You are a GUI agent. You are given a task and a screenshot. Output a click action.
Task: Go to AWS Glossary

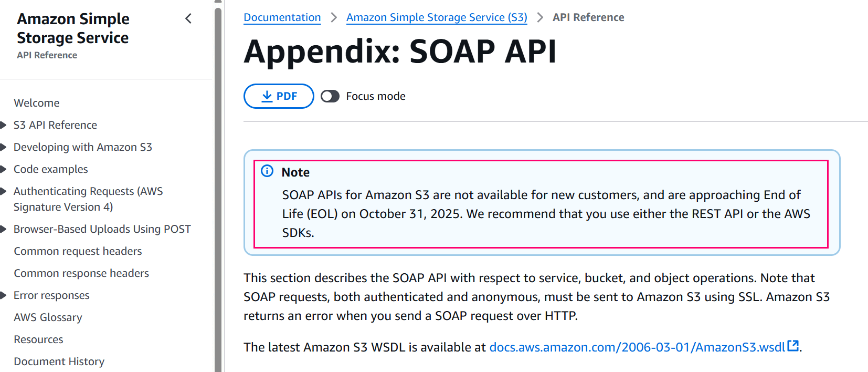tap(48, 317)
